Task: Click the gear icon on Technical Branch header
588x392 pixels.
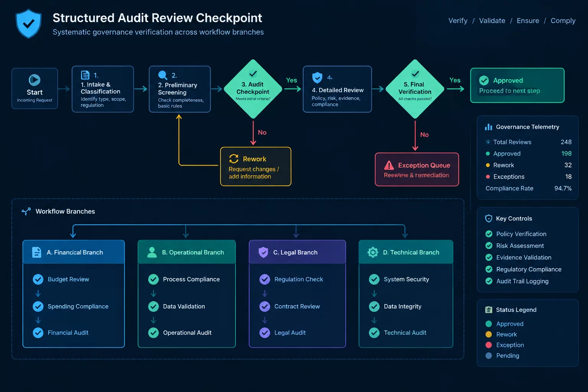Action: [x=373, y=252]
